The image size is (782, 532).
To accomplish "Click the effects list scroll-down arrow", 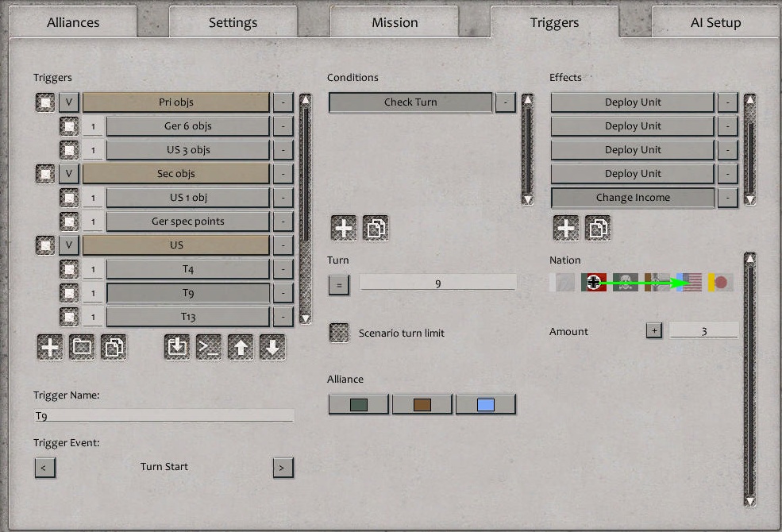I will (x=749, y=199).
